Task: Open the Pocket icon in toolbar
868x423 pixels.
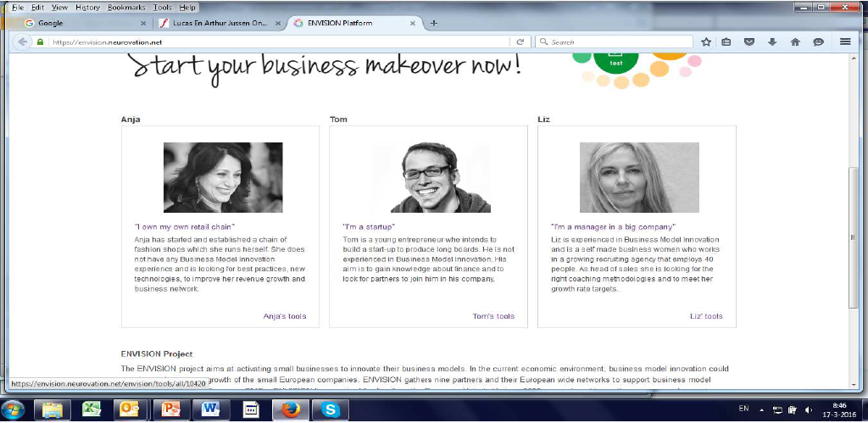Action: (749, 42)
